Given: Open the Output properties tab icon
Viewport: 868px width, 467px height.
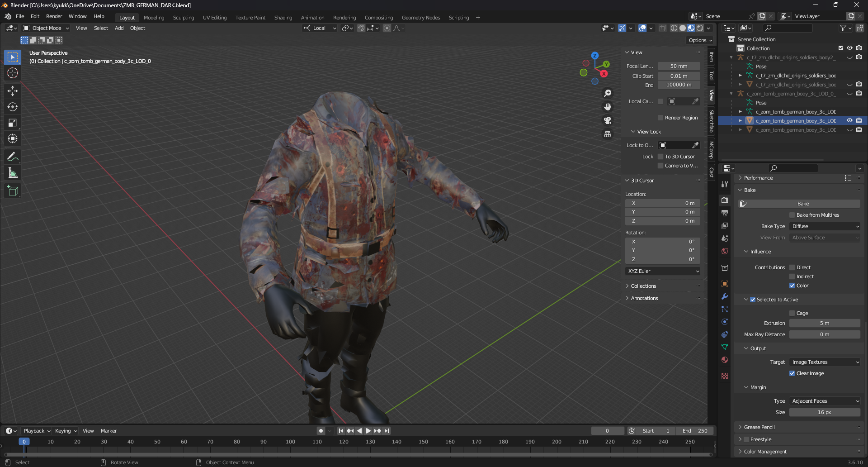Looking at the screenshot, I should pyautogui.click(x=725, y=213).
